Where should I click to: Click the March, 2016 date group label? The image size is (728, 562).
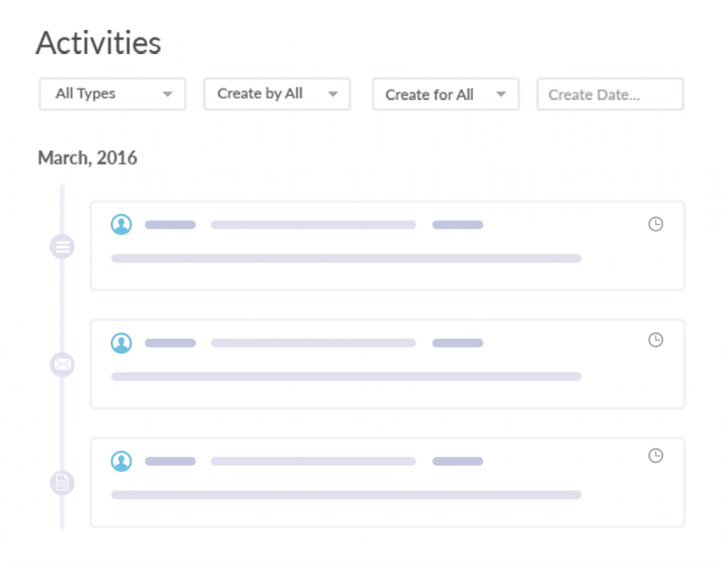coord(87,158)
